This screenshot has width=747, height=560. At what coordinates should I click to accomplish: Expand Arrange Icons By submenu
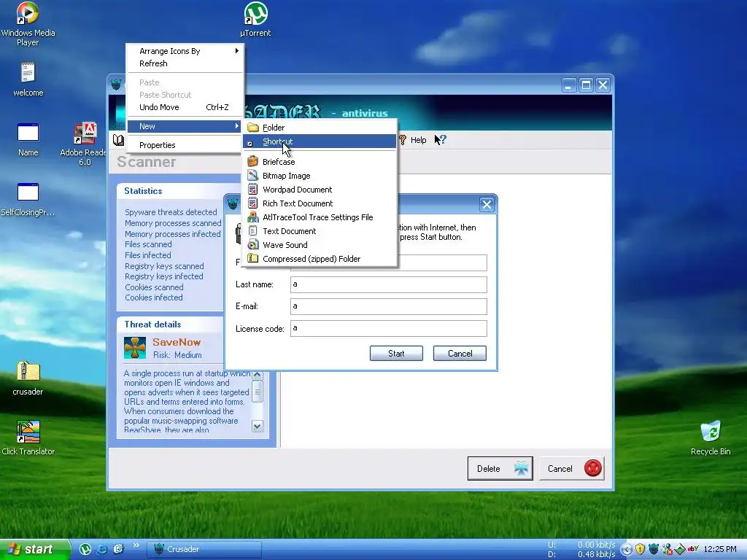(186, 51)
